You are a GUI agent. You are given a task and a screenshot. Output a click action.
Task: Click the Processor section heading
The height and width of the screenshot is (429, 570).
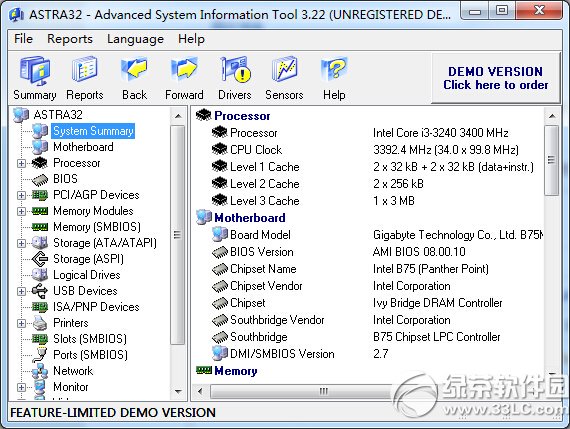pos(242,116)
